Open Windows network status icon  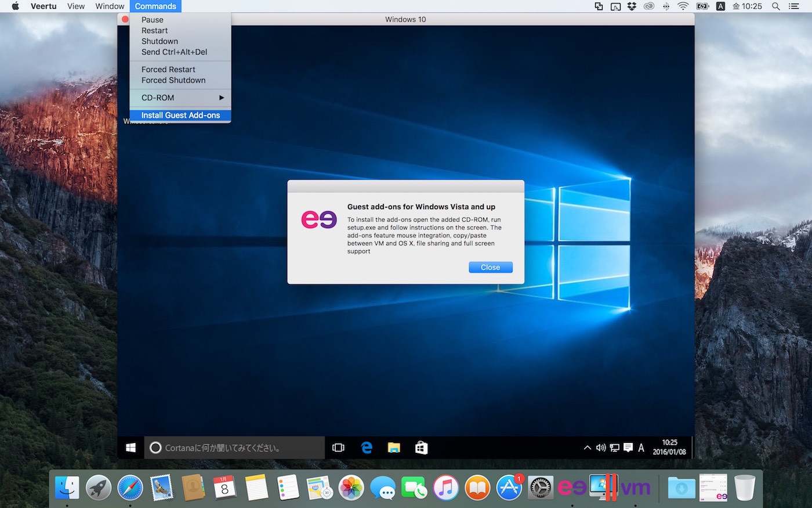tap(614, 448)
